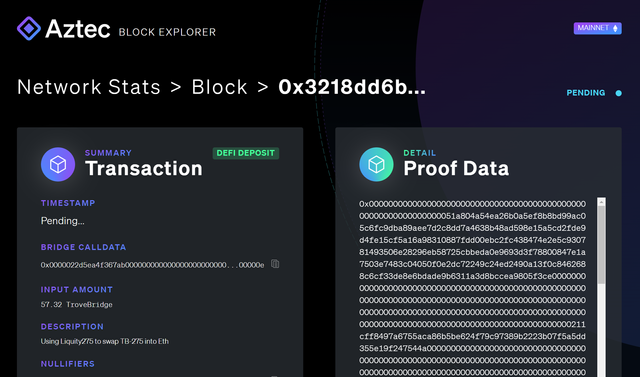Click the Aztec wordmark text
The width and height of the screenshot is (640, 377).
(x=78, y=29)
